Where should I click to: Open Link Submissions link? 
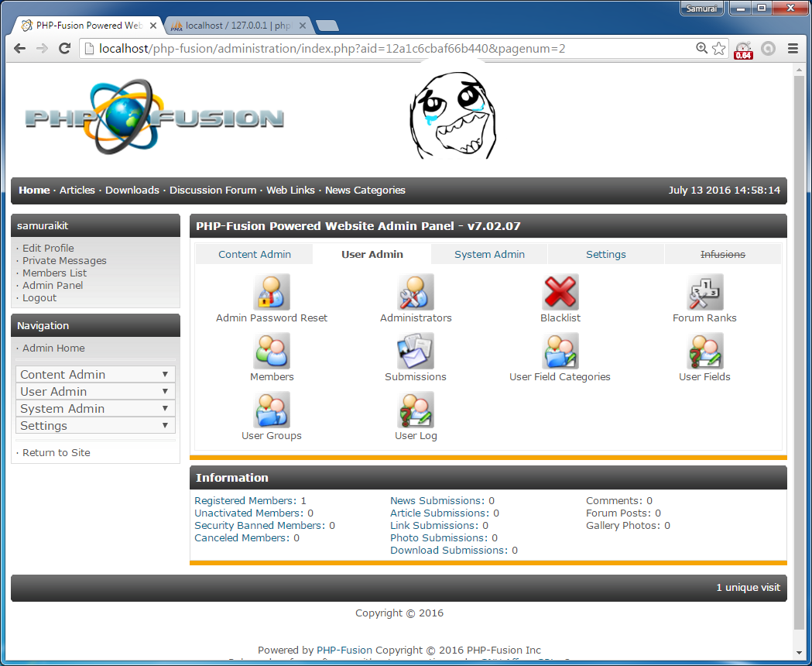(434, 526)
